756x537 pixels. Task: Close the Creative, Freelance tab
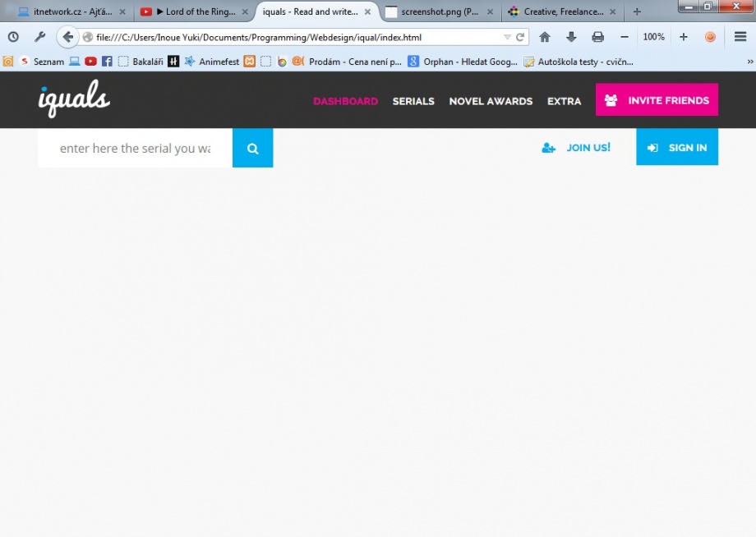pyautogui.click(x=613, y=12)
